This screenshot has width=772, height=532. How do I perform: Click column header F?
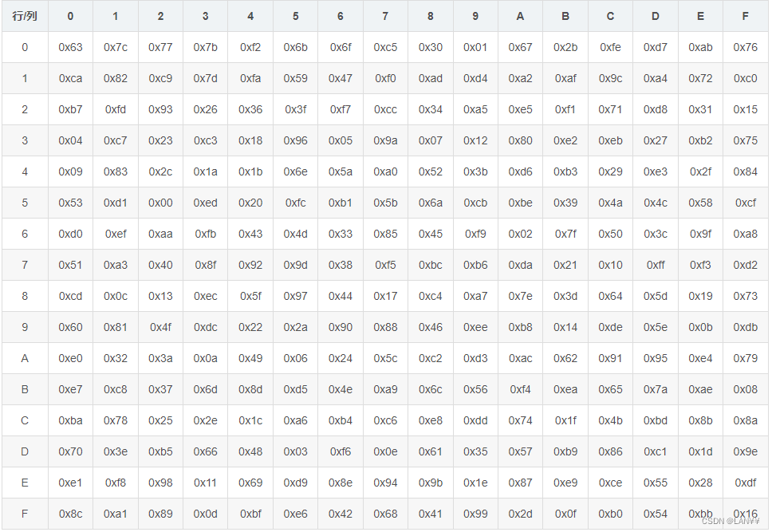(x=745, y=16)
